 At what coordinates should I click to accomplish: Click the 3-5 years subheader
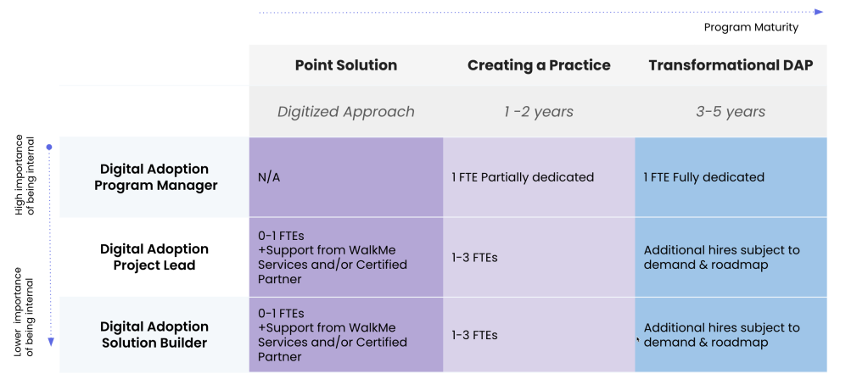coord(731,111)
